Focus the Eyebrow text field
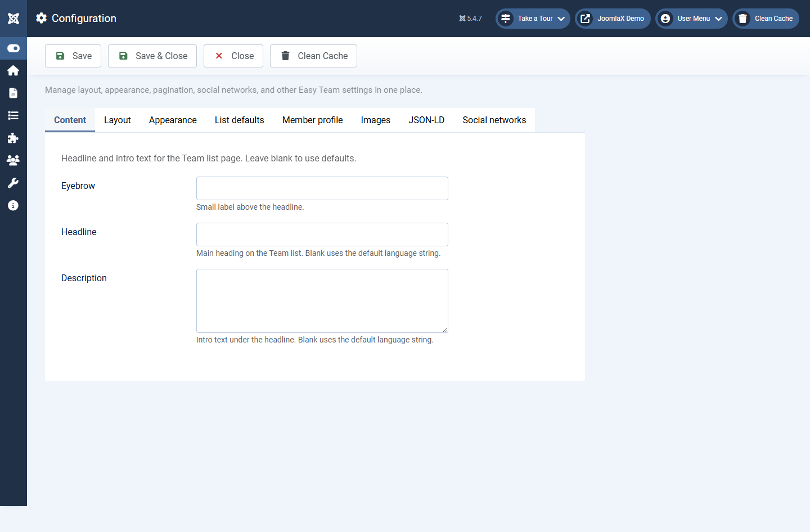This screenshot has width=810, height=532. point(322,188)
